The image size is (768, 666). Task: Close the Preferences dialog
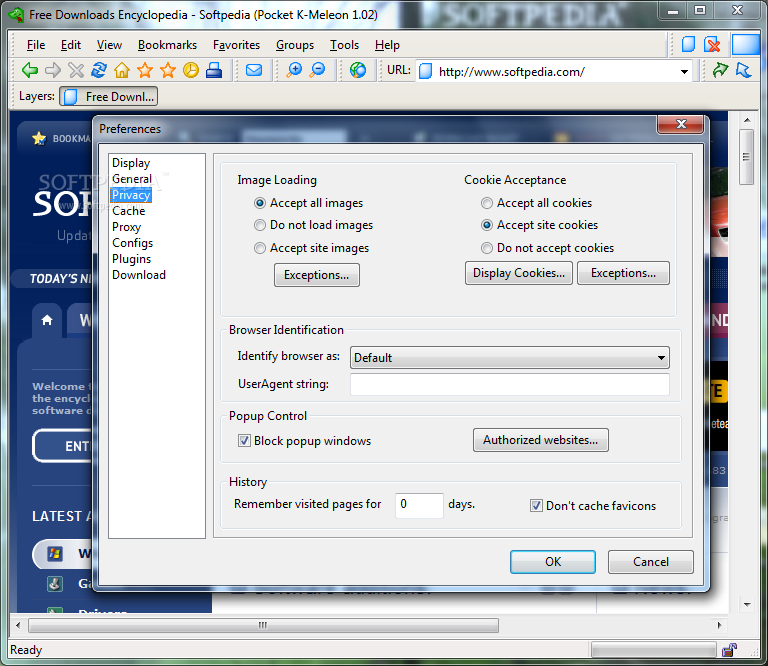681,124
